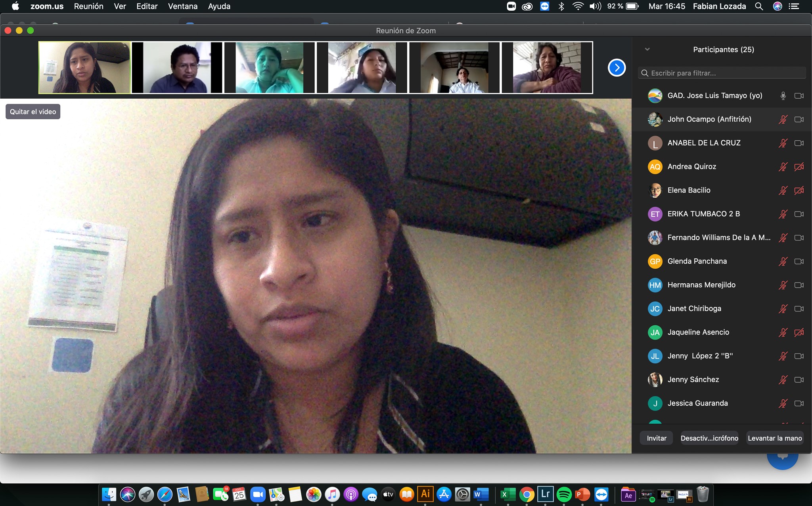
Task: Open the Reunión menu
Action: pyautogui.click(x=88, y=6)
